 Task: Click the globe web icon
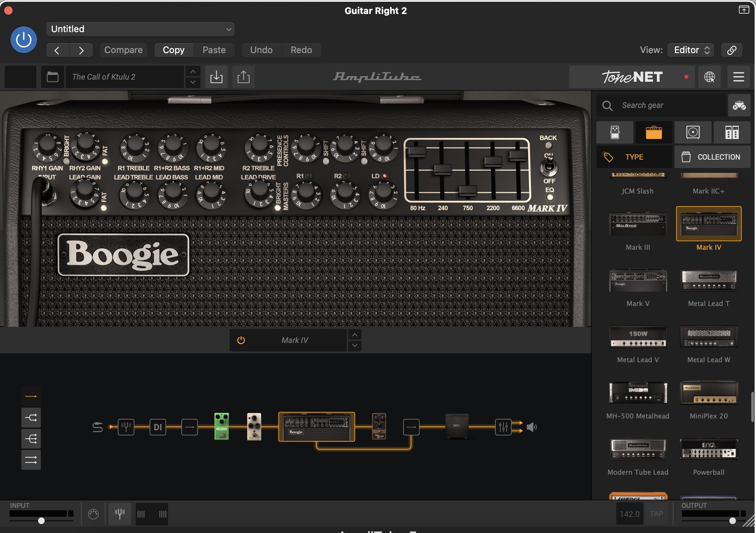pyautogui.click(x=709, y=77)
